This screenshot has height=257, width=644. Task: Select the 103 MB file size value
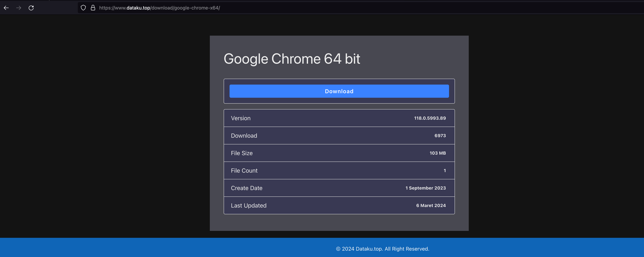(437, 153)
